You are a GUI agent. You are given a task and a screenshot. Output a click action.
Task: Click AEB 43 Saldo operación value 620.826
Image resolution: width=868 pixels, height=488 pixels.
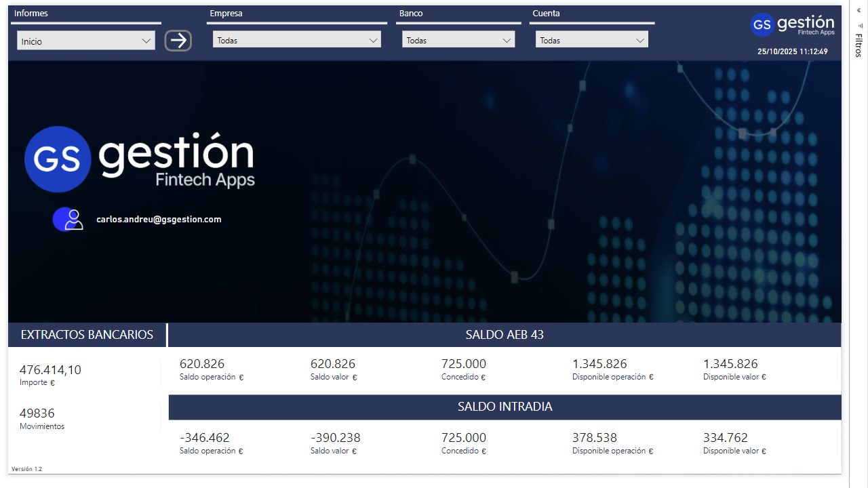(x=202, y=364)
